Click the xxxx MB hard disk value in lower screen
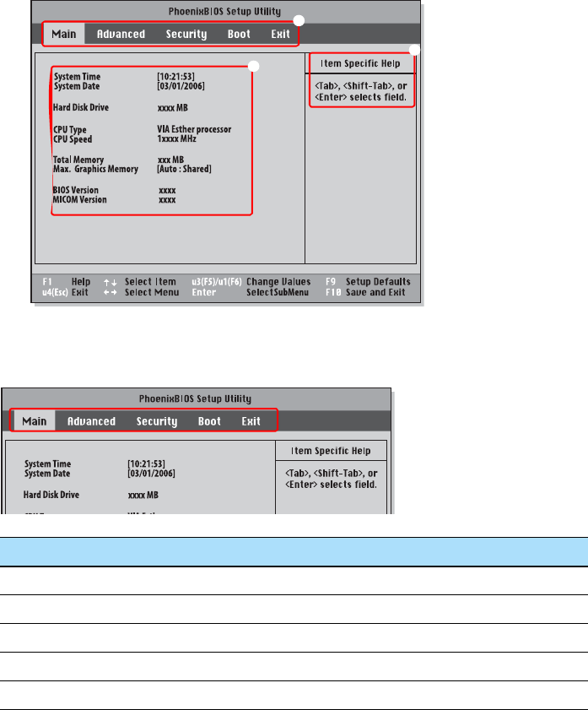 (x=143, y=495)
